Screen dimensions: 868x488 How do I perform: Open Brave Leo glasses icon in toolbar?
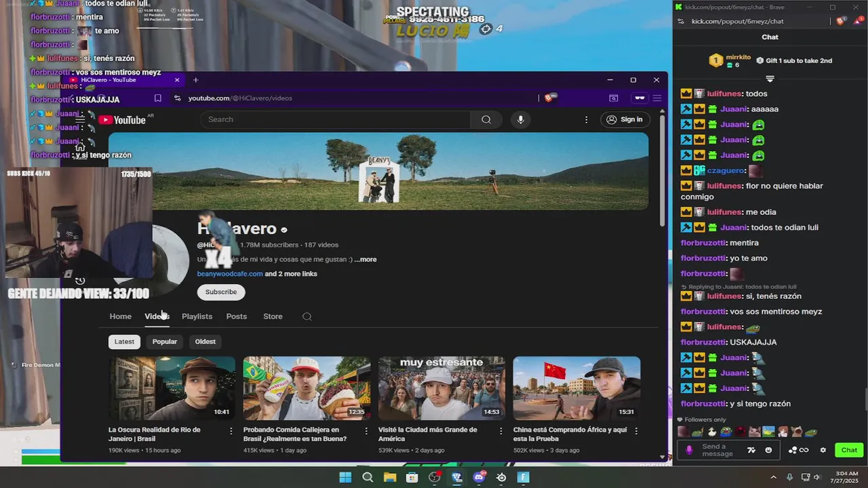(639, 98)
